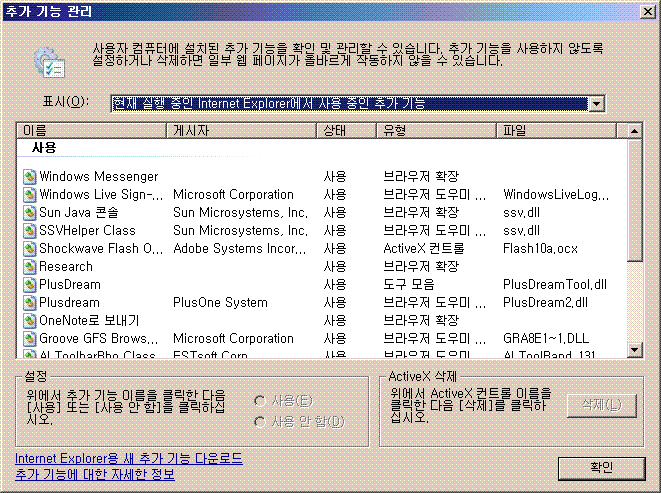Open the 표시(O) dropdown list
Viewport: 661px width, 493px height.
[x=597, y=103]
